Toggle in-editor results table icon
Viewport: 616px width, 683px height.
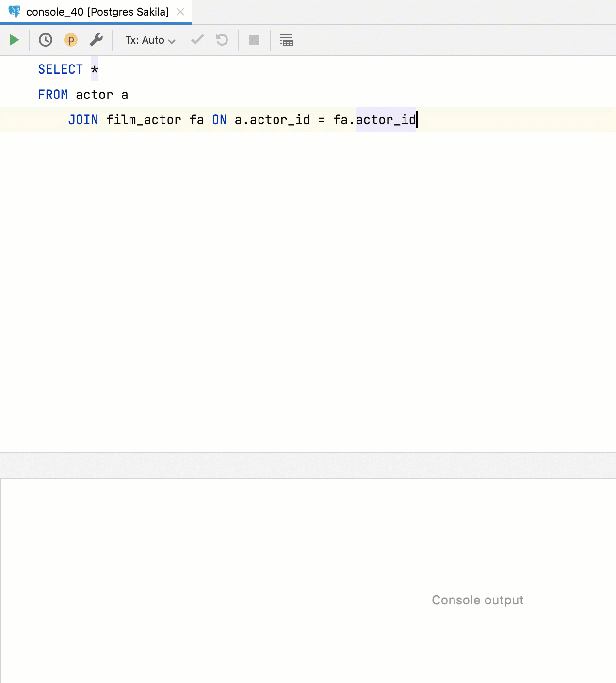tap(287, 40)
